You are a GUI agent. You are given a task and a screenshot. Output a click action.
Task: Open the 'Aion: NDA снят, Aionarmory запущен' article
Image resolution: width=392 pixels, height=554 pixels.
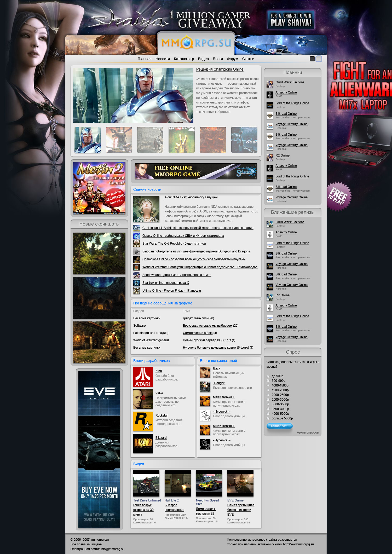click(x=191, y=197)
